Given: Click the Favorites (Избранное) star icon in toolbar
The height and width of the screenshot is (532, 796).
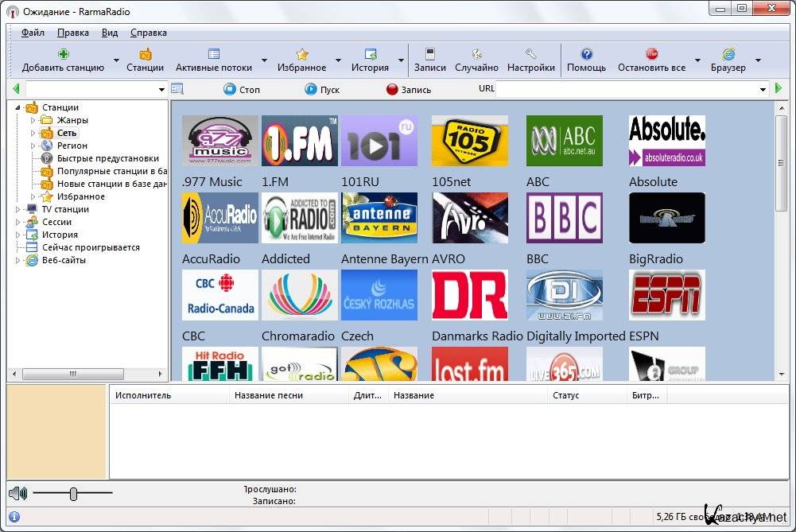Looking at the screenshot, I should [301, 55].
